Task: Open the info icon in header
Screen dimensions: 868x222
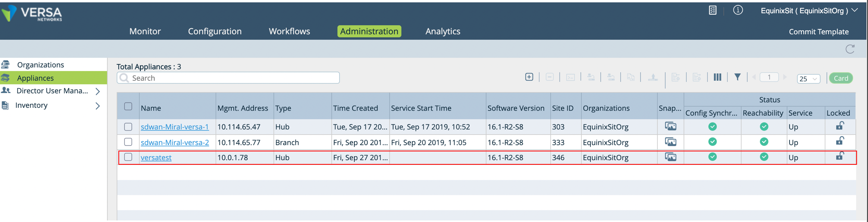Action: 737,10
